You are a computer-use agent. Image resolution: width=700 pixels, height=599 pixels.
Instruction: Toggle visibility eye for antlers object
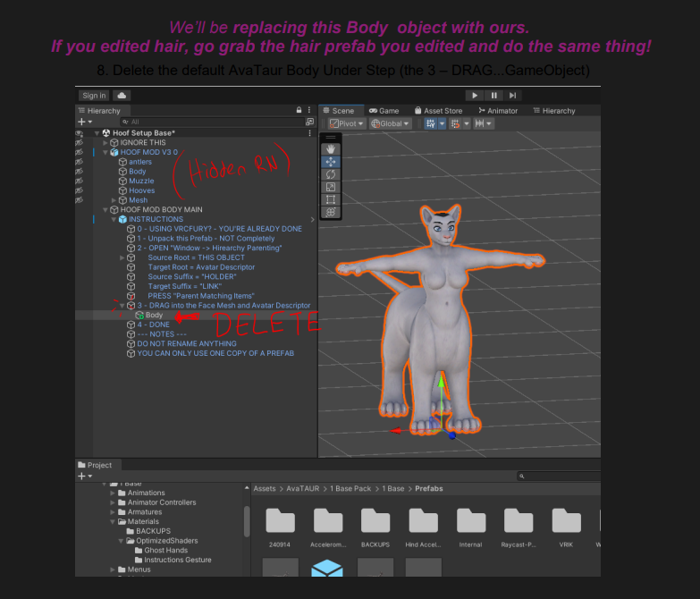[80, 162]
